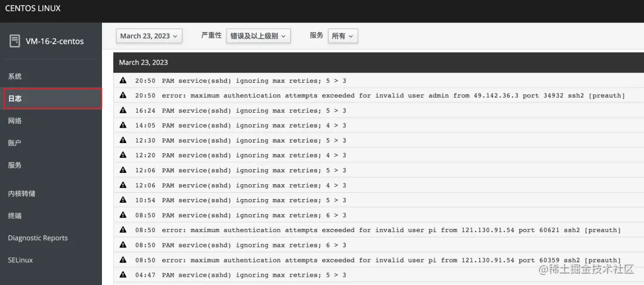Click the March 23, 2023 log group header

(379, 63)
